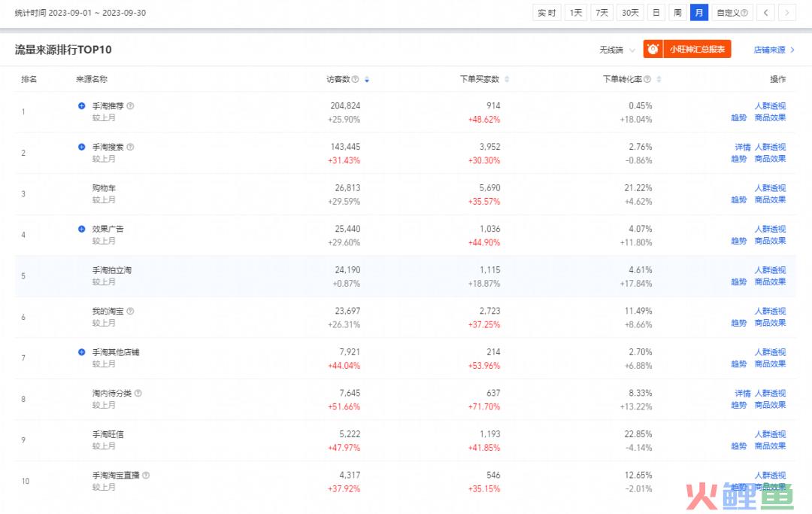This screenshot has height=514, width=812.
Task: Open 人群透视 for 手淘搜索 row
Action: (770, 148)
